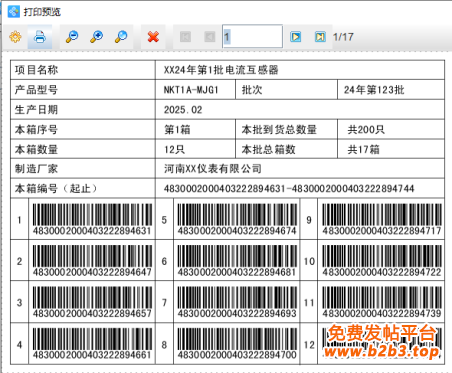Click the print preview app icon in title bar
Viewport: 452px width, 373px height.
tap(14, 12)
